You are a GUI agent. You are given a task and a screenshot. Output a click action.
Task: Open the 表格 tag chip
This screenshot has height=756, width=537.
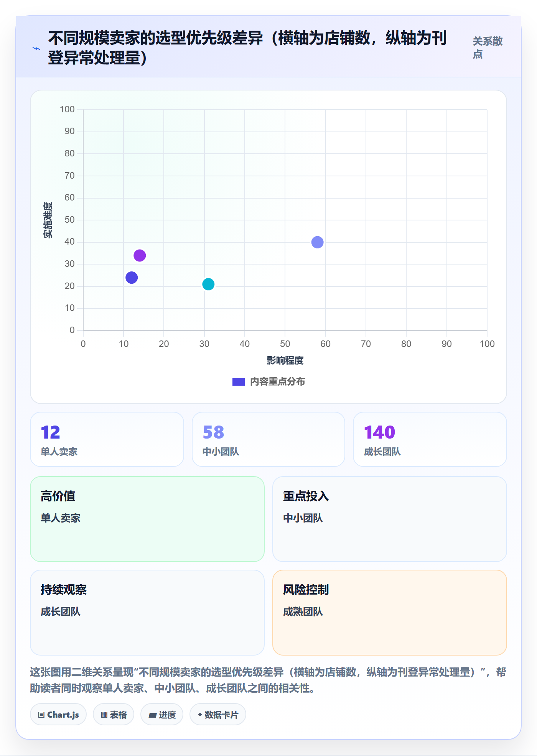point(114,715)
